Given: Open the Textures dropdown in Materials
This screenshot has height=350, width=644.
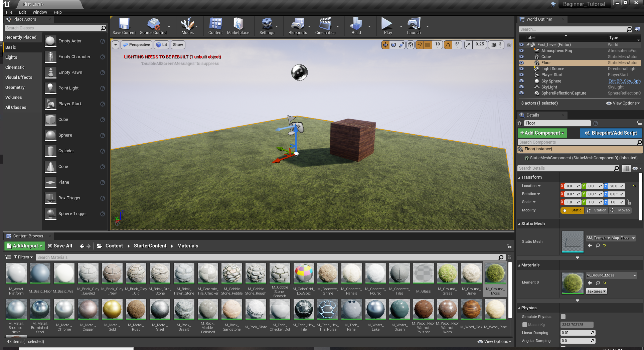Looking at the screenshot, I should pyautogui.click(x=597, y=292).
